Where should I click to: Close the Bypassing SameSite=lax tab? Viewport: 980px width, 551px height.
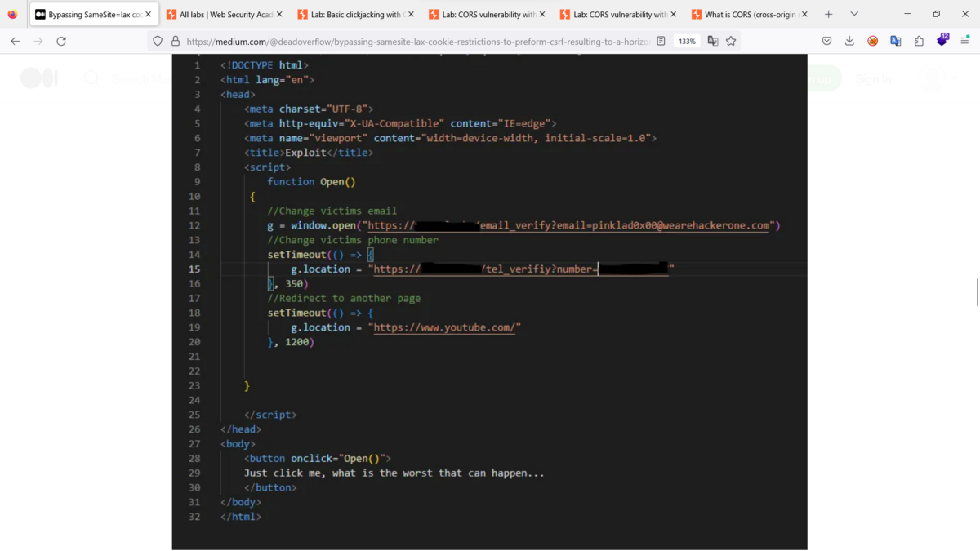(148, 15)
